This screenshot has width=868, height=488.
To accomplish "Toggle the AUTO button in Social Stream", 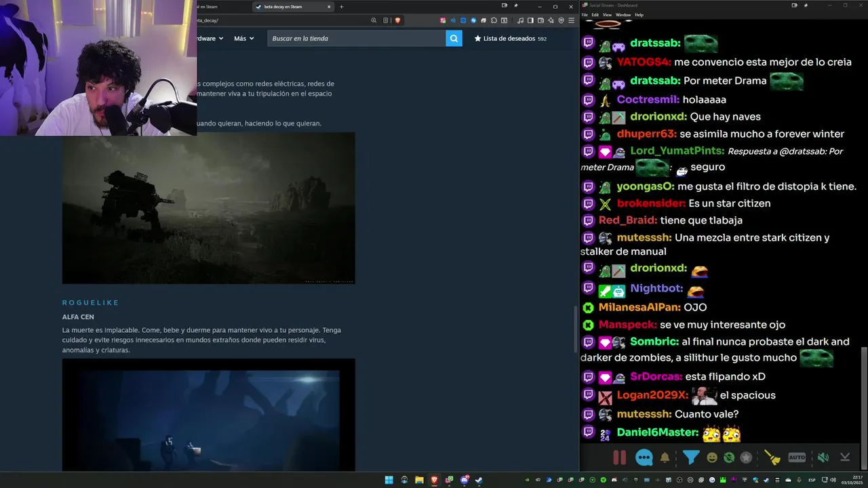I will (x=797, y=457).
